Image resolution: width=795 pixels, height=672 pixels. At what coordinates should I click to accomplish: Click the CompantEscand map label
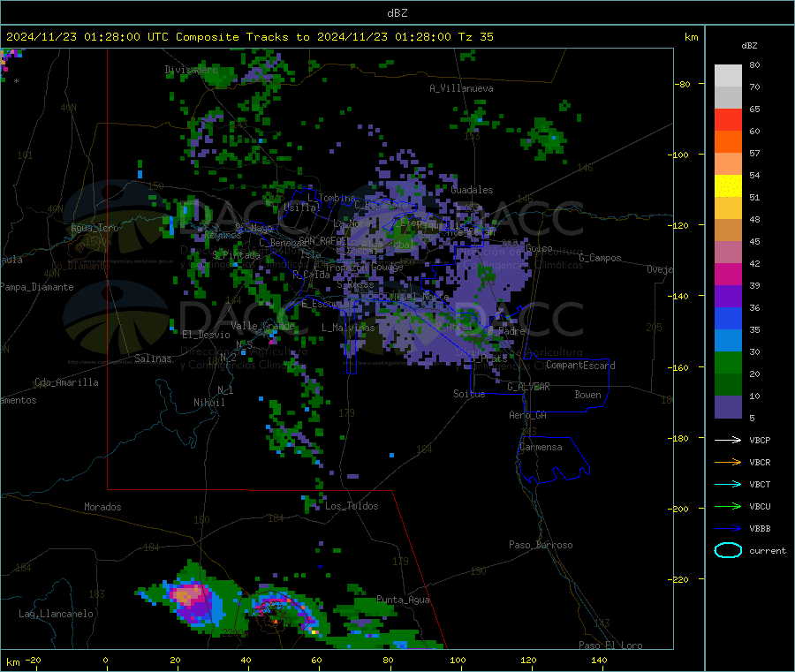(580, 366)
